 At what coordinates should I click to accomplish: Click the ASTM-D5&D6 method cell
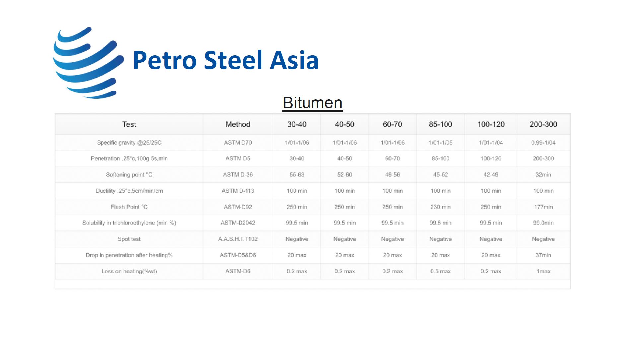[x=238, y=255]
